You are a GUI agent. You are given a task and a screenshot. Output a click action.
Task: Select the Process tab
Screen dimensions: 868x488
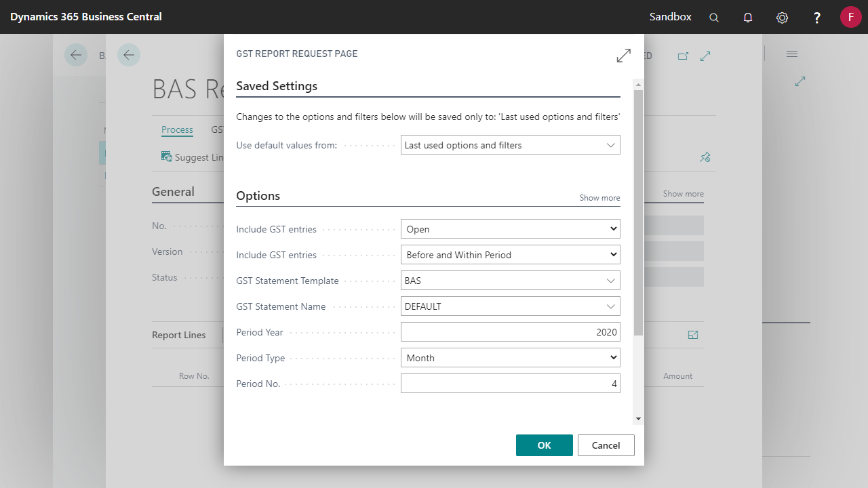[177, 129]
